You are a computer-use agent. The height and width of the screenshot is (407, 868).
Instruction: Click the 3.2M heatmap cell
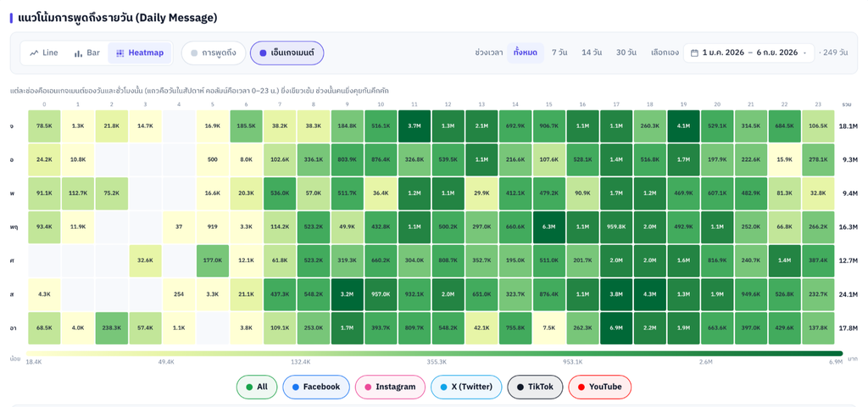(x=348, y=294)
